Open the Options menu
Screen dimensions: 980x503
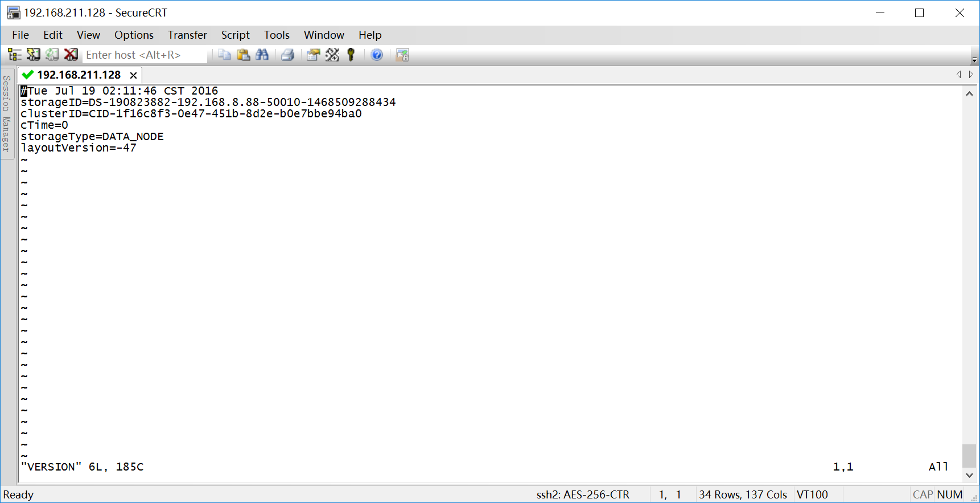coord(134,35)
